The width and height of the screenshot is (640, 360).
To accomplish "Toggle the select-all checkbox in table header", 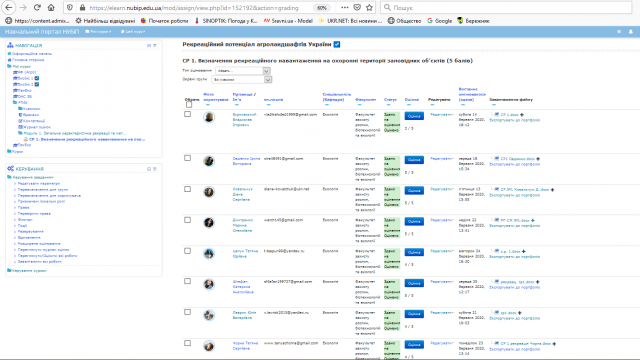I will click(189, 104).
